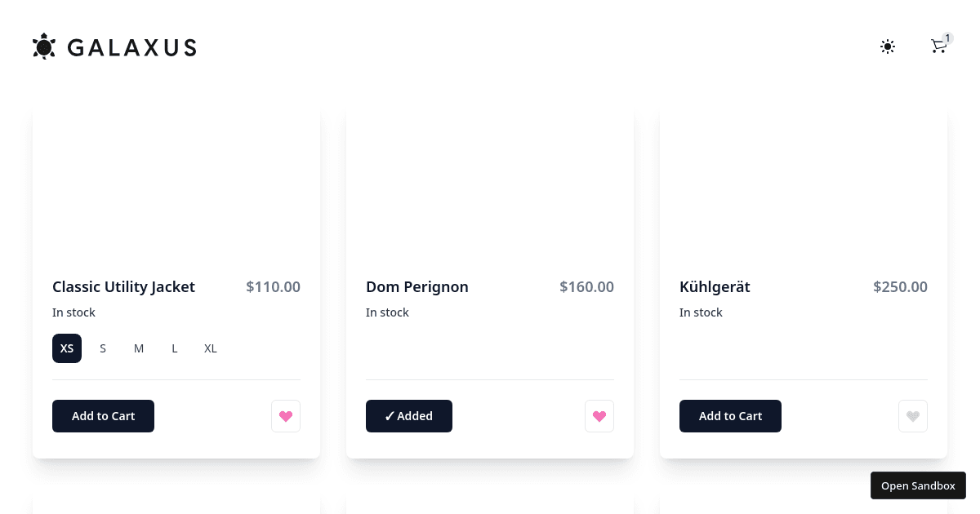Select size XS for the jacket

coord(67,348)
